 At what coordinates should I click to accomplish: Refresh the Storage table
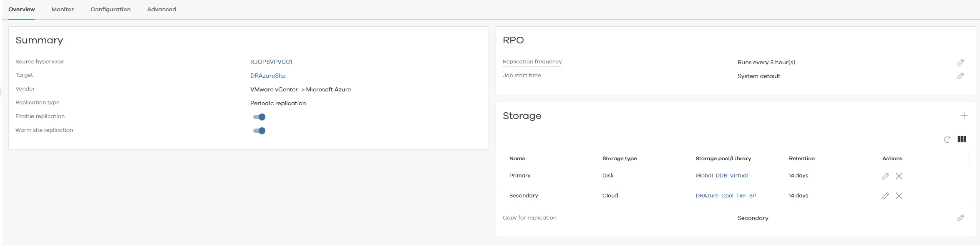click(x=947, y=139)
